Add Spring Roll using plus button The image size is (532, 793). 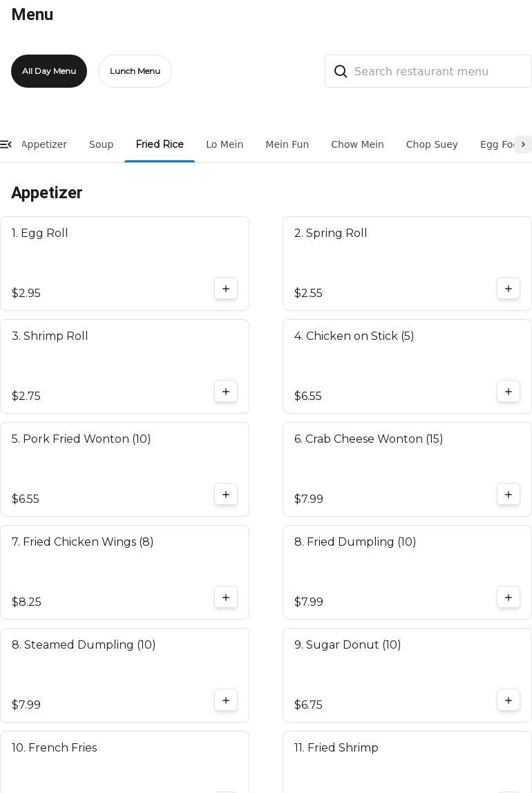[509, 289]
